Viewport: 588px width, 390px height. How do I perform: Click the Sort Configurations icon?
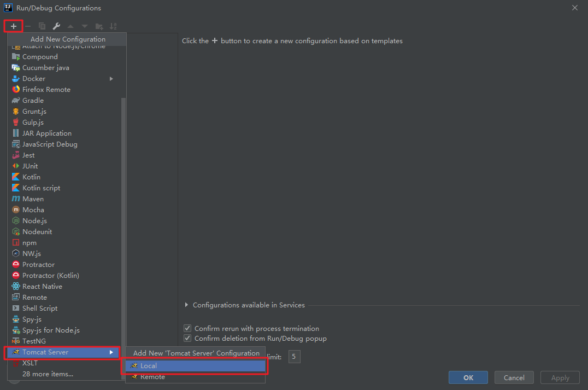pyautogui.click(x=113, y=26)
